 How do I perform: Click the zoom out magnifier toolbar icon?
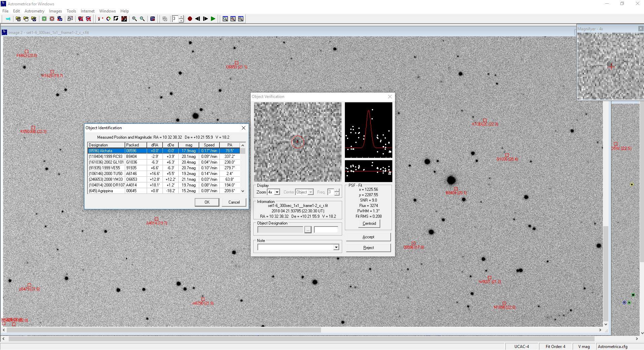[x=142, y=19]
